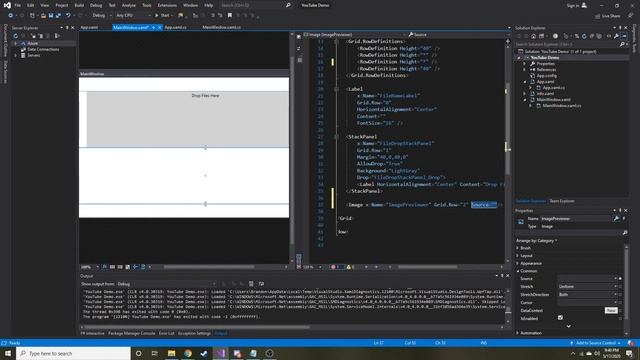
Task: Expand the Azure node in Server Explorer
Action: (x=16, y=43)
